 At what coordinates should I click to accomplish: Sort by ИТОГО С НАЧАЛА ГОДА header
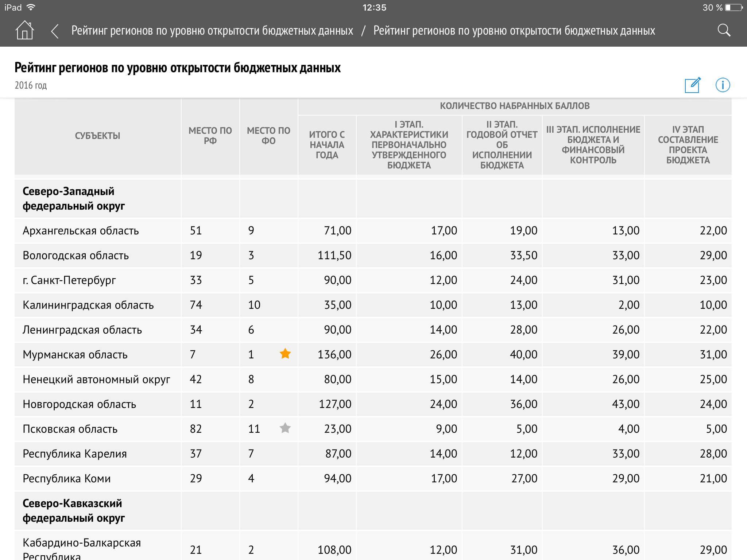click(327, 145)
